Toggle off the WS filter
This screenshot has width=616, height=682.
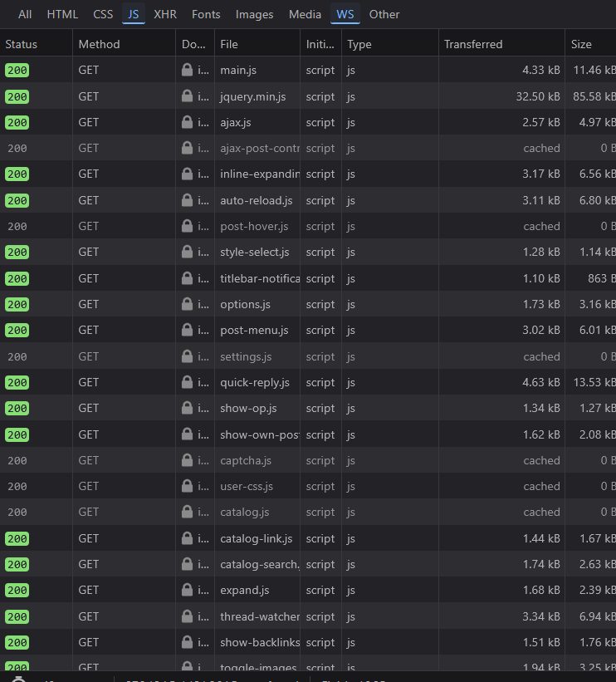[x=345, y=14]
